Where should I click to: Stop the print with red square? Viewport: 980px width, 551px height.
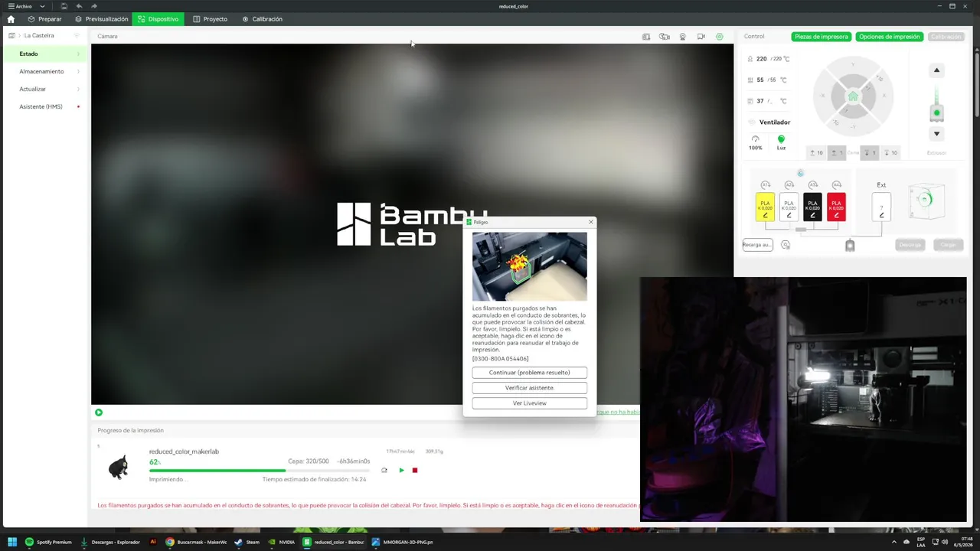point(415,470)
